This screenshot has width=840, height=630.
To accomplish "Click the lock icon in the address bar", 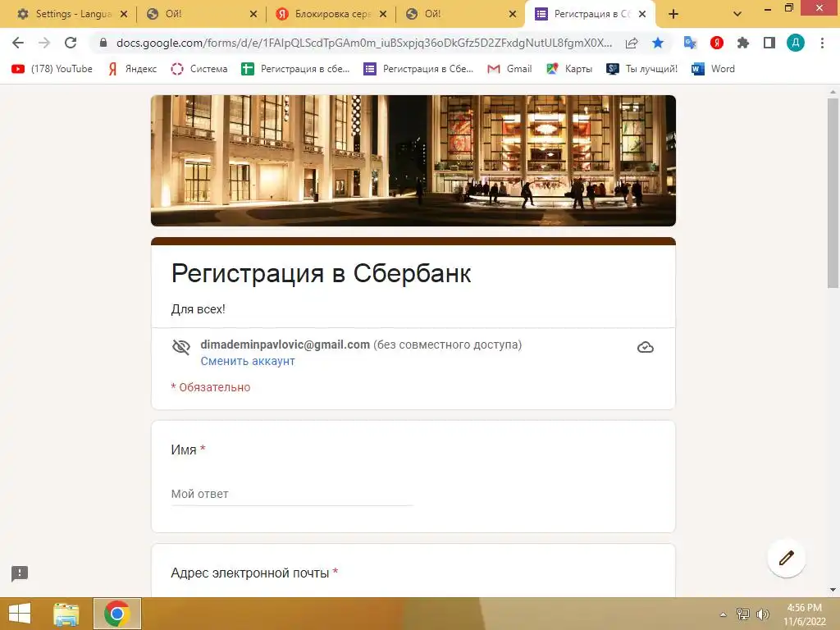I will pyautogui.click(x=103, y=43).
